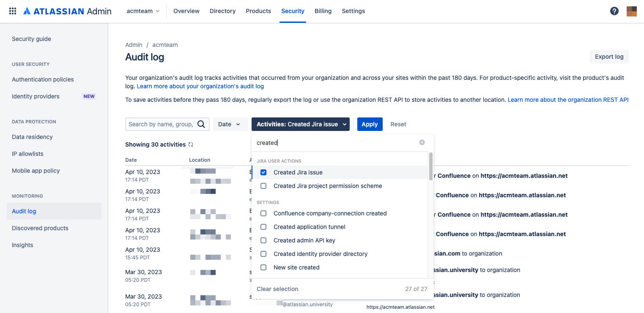Open the help question mark menu
Viewport: 644px width, 313px height.
614,11
